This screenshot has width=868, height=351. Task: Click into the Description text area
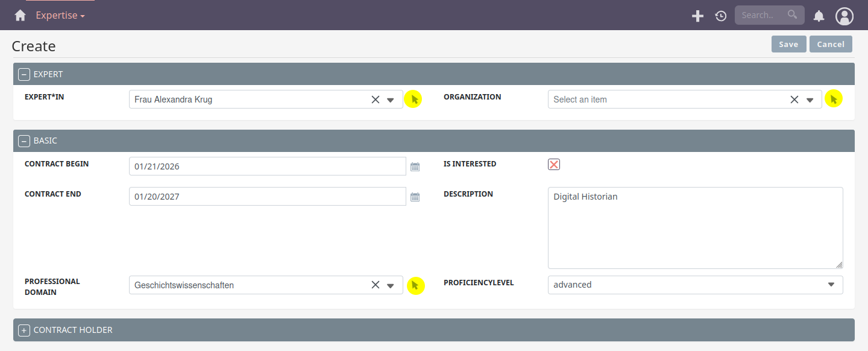(x=694, y=228)
